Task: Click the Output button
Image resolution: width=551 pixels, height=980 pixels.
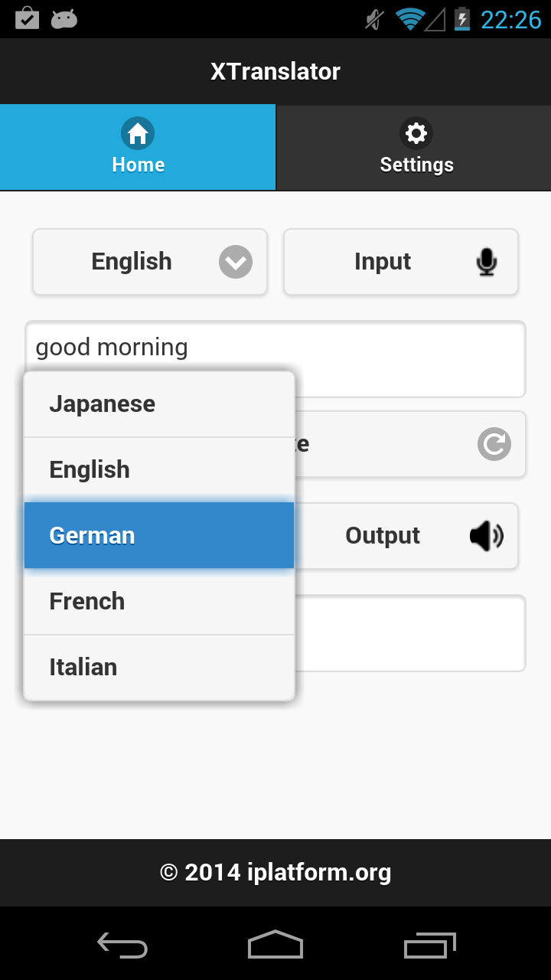Action: click(406, 536)
